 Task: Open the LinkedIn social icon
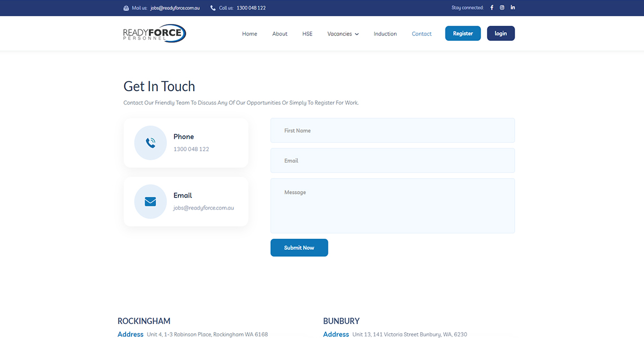click(513, 8)
